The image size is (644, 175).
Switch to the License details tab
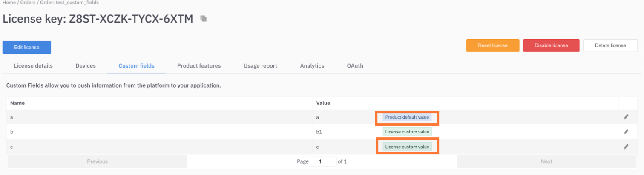33,66
